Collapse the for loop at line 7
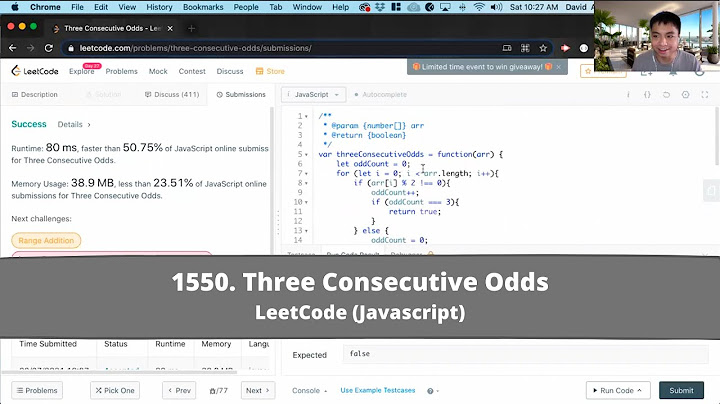Image resolution: width=720 pixels, height=404 pixels. 306,174
